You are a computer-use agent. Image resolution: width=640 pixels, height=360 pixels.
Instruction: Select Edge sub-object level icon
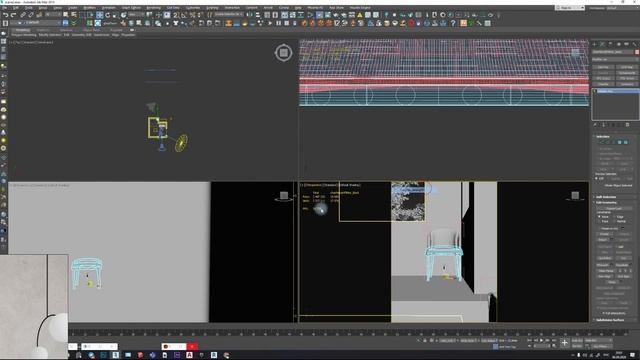click(607, 142)
